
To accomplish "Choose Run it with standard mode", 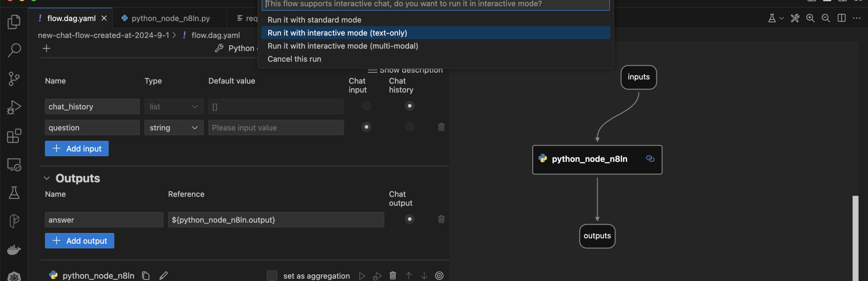I will pos(314,20).
